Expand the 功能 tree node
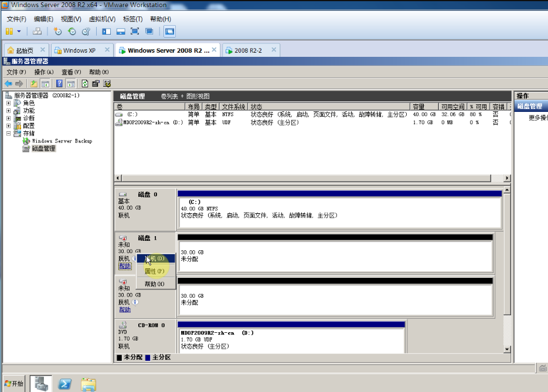 [8, 111]
